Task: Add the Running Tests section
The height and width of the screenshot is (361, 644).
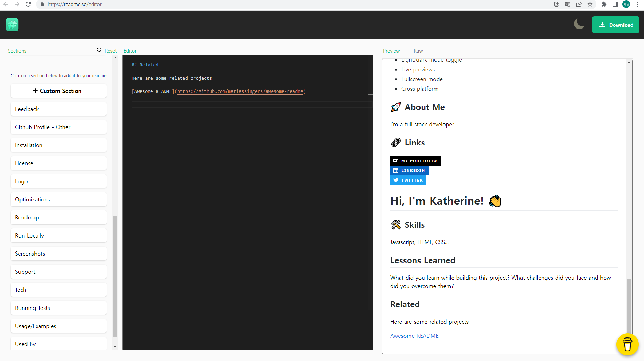Action: 58,308
